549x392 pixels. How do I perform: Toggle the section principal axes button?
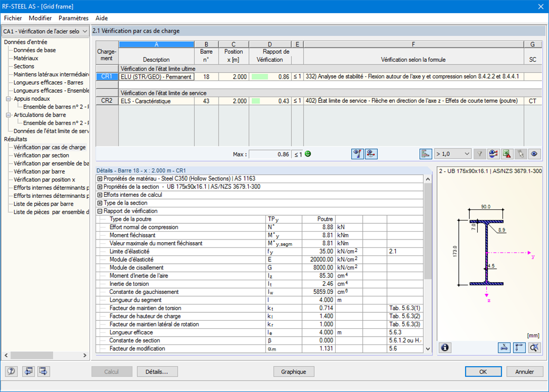[x=519, y=348]
